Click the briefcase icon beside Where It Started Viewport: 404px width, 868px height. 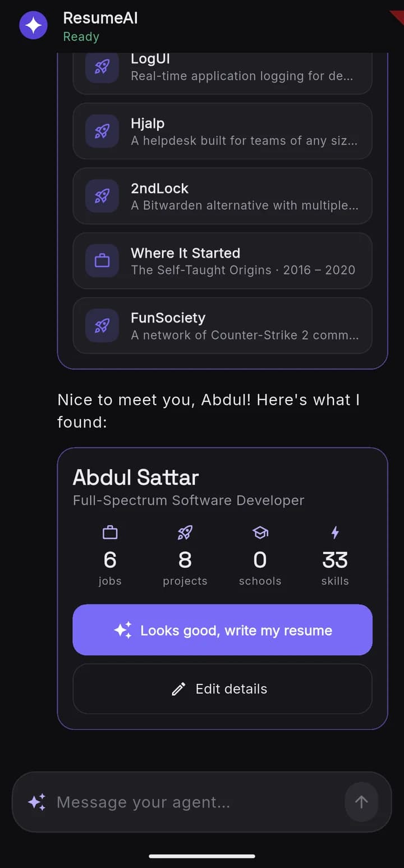[102, 261]
